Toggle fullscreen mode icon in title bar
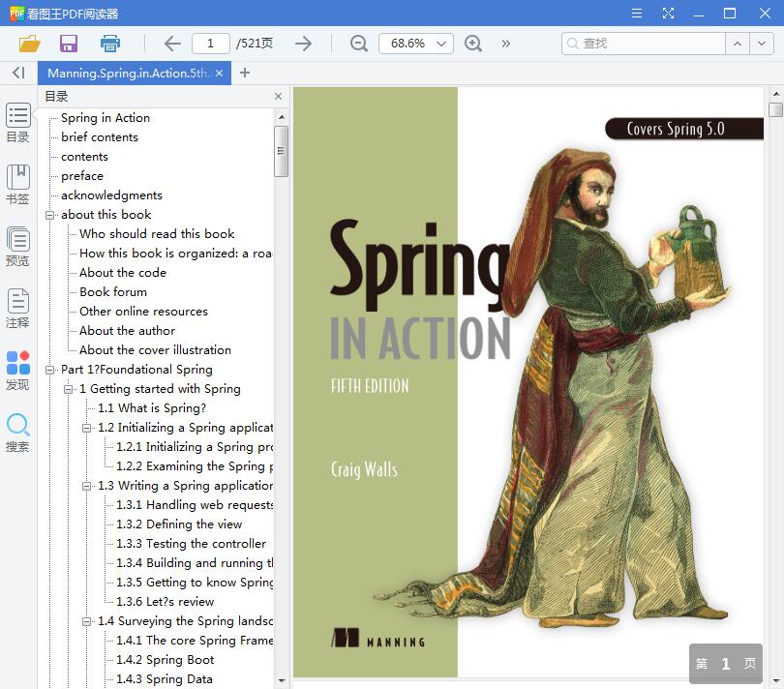The image size is (784, 689). click(x=668, y=13)
